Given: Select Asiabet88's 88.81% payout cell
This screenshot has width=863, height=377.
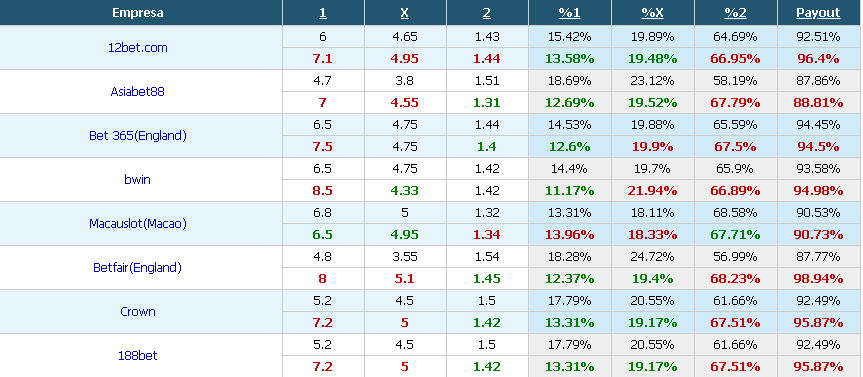Looking at the screenshot, I should (818, 103).
